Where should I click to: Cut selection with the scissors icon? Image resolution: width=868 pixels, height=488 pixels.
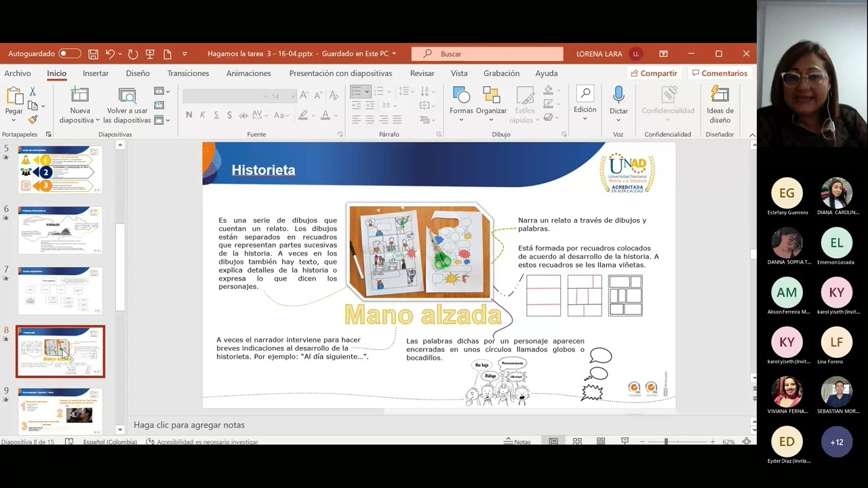point(33,92)
